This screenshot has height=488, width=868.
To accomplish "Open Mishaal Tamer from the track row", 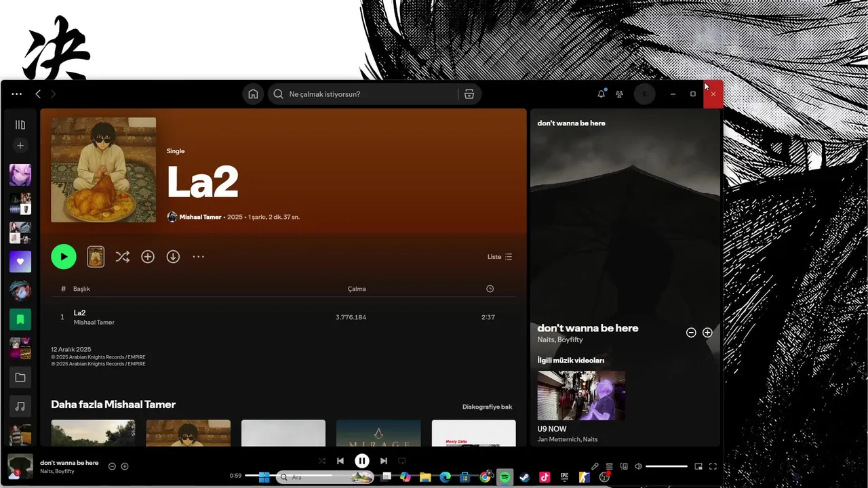I will coord(94,323).
